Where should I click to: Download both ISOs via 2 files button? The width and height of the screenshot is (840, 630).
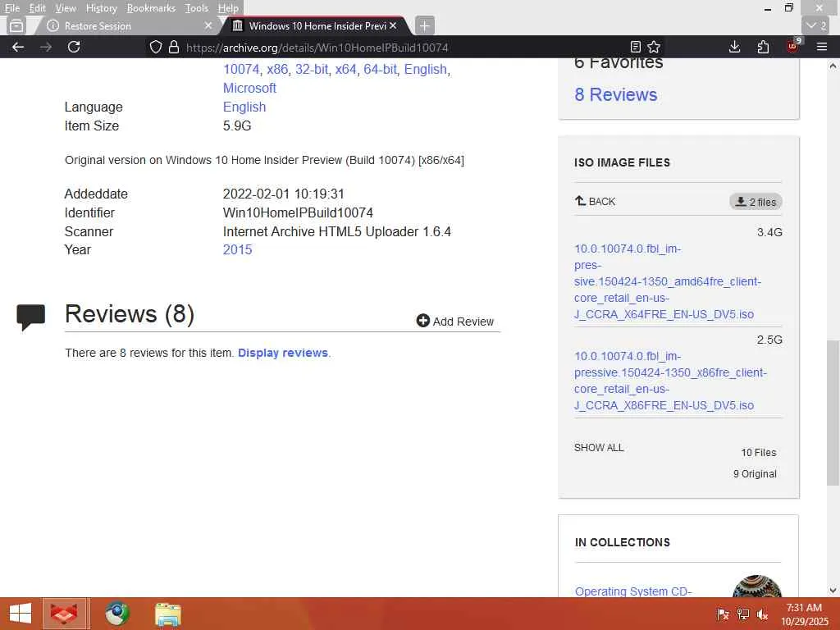(756, 202)
